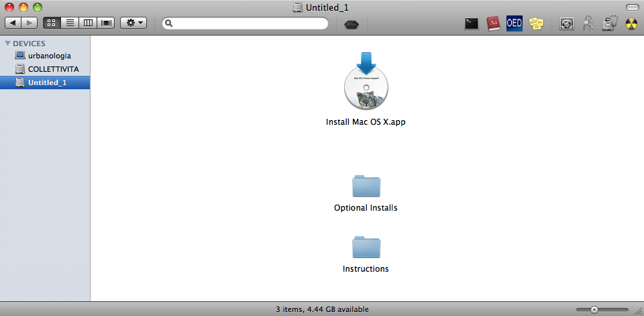Click into the Finder search field
644x316 pixels.
tap(246, 23)
